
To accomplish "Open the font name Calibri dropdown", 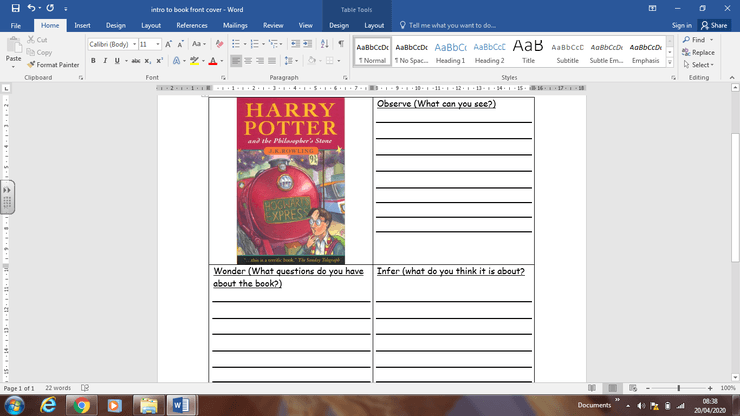I will click(135, 44).
